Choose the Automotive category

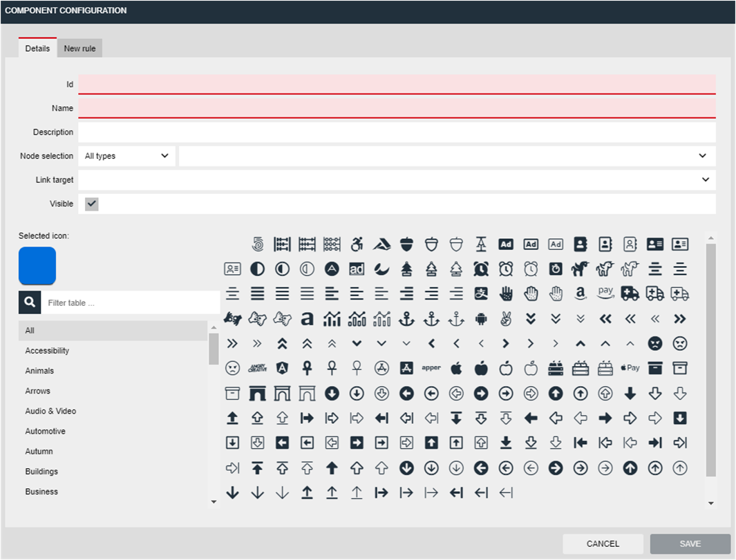click(x=113, y=431)
